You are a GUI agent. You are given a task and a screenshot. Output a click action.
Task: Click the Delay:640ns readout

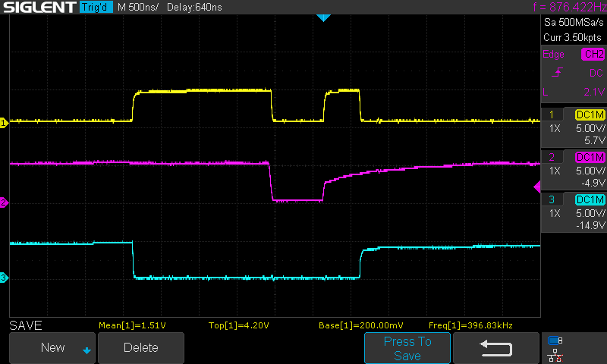pos(194,8)
